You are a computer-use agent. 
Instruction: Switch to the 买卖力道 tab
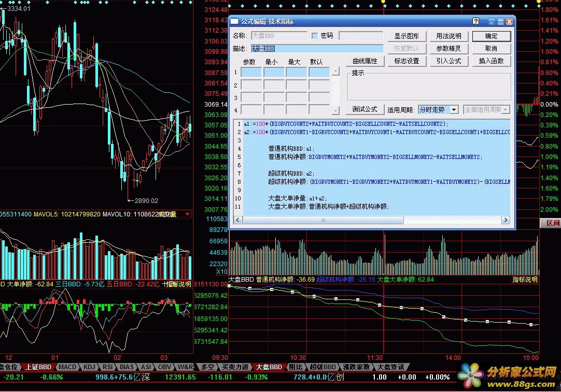pos(235,367)
